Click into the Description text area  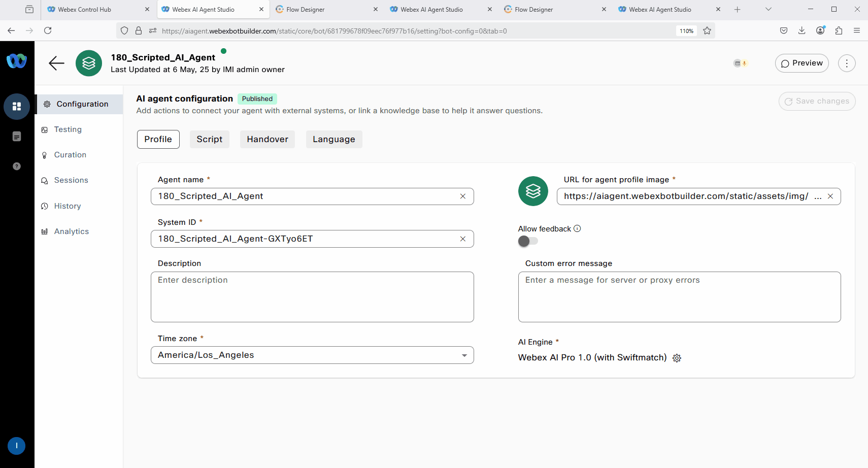click(312, 297)
